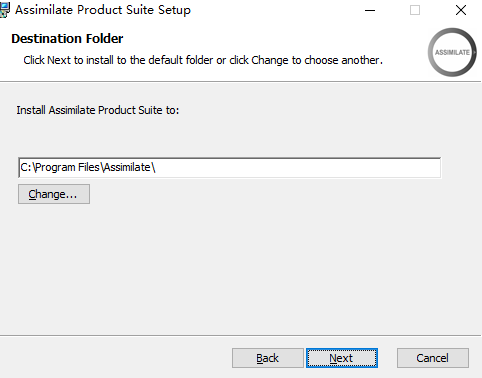
Task: Click the C:\Program Files\Assimilate\ path text
Action: [x=88, y=167]
